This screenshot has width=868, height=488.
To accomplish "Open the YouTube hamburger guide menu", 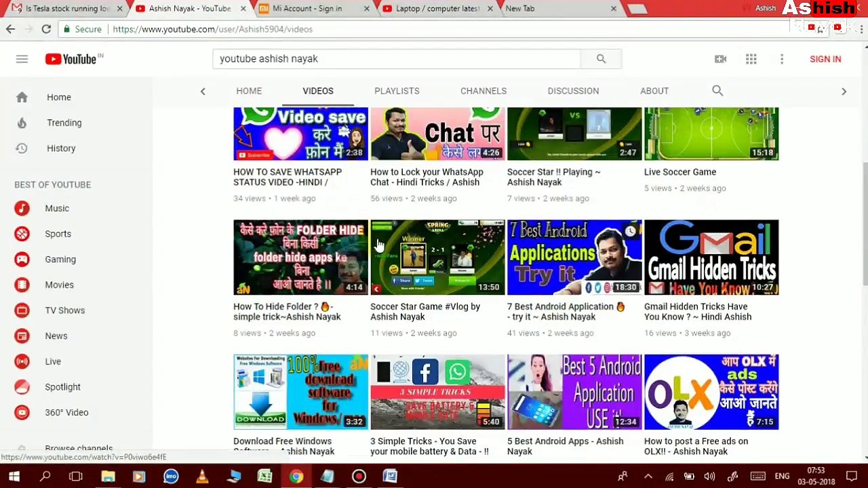I will coord(22,59).
